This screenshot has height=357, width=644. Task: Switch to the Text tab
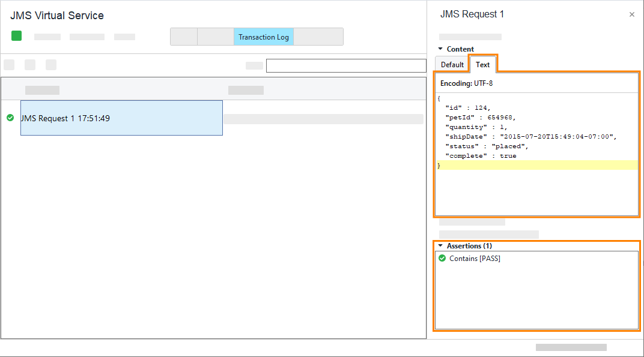[x=482, y=64]
